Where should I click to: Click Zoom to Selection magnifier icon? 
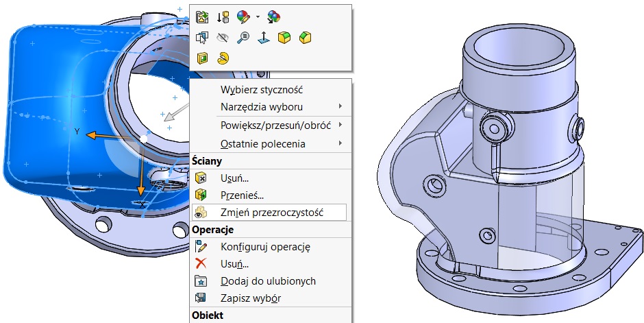click(x=243, y=38)
